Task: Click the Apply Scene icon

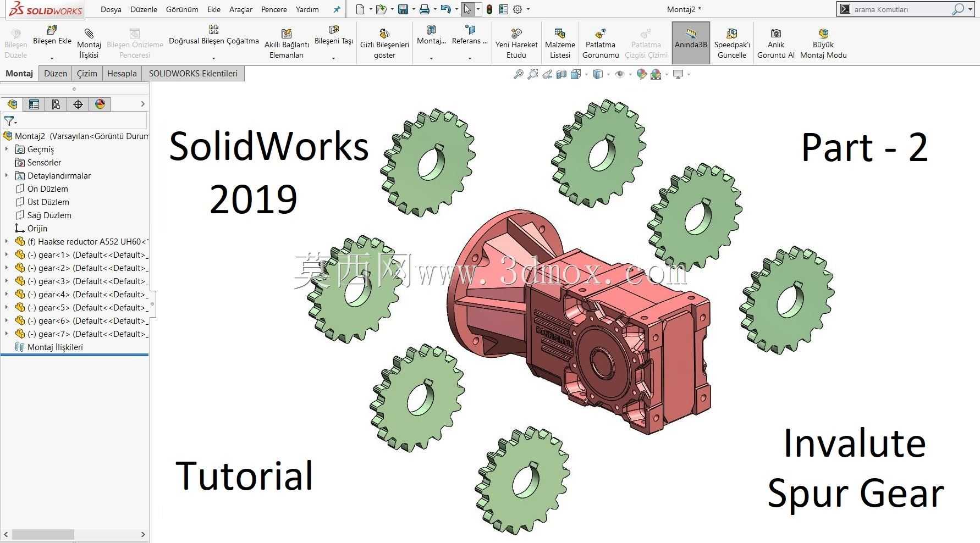Action: click(656, 74)
